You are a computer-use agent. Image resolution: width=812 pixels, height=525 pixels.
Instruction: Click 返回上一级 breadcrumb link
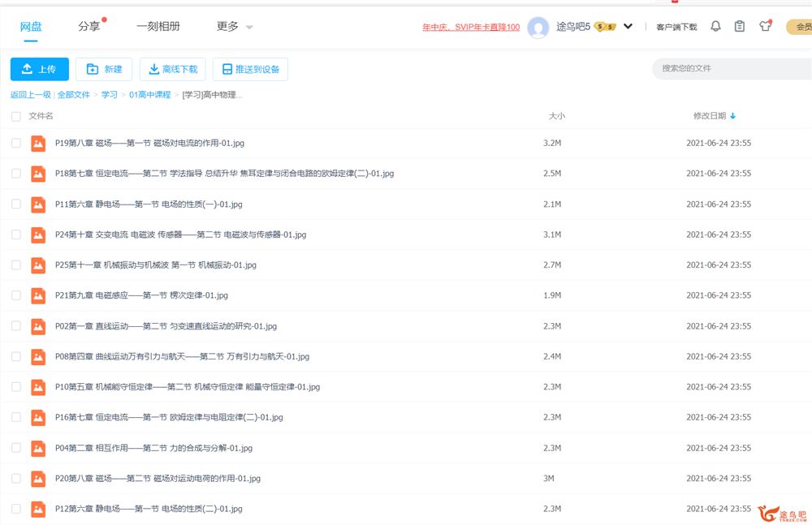[30, 95]
